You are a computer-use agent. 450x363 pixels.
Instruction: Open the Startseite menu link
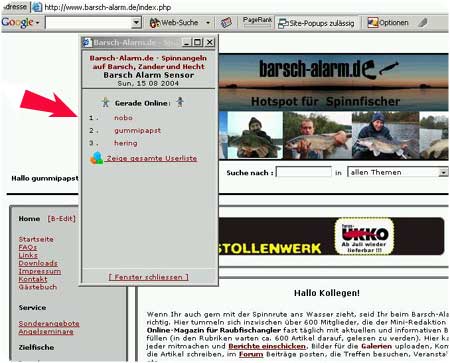click(36, 239)
